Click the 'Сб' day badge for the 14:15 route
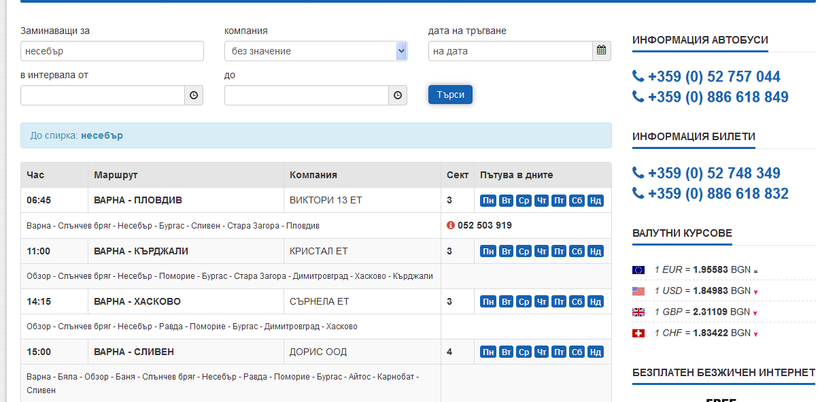 [577, 301]
